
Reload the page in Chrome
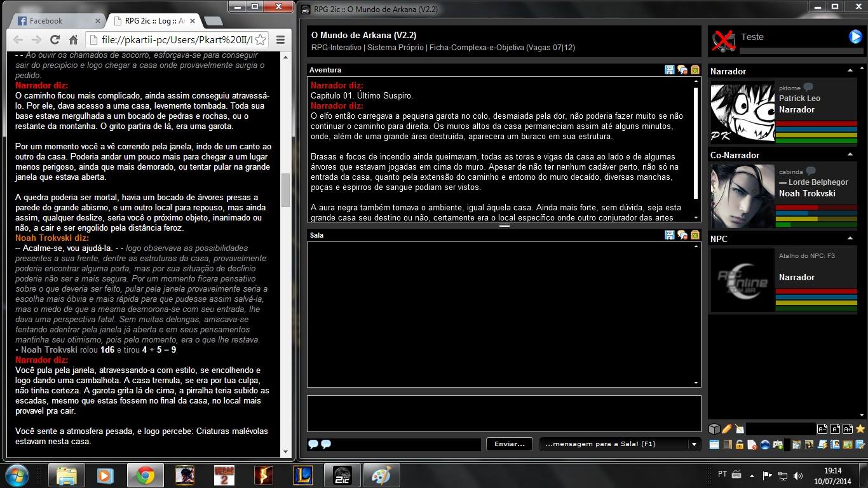click(55, 39)
